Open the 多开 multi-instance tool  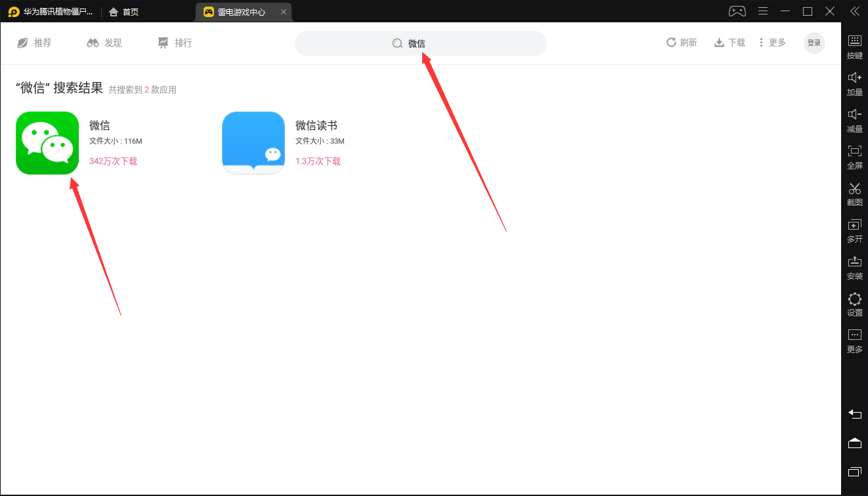pyautogui.click(x=854, y=230)
